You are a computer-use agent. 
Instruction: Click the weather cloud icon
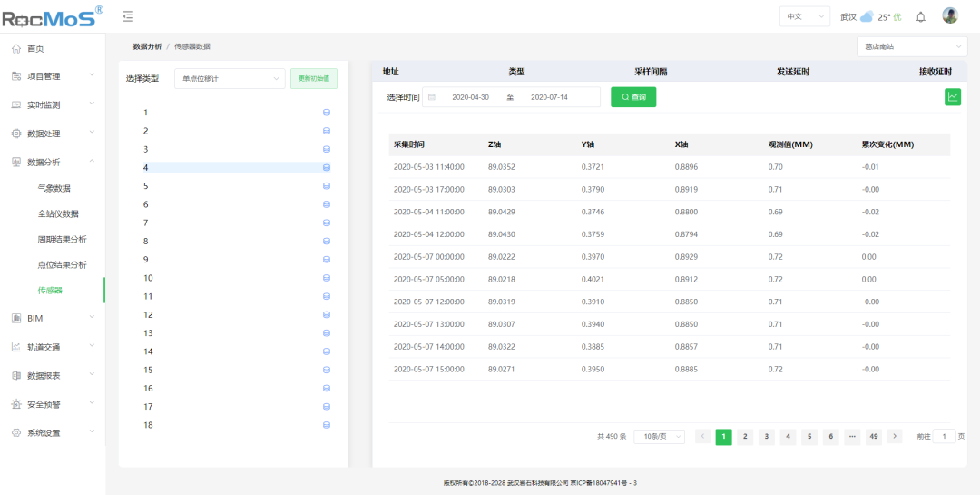[x=867, y=17]
